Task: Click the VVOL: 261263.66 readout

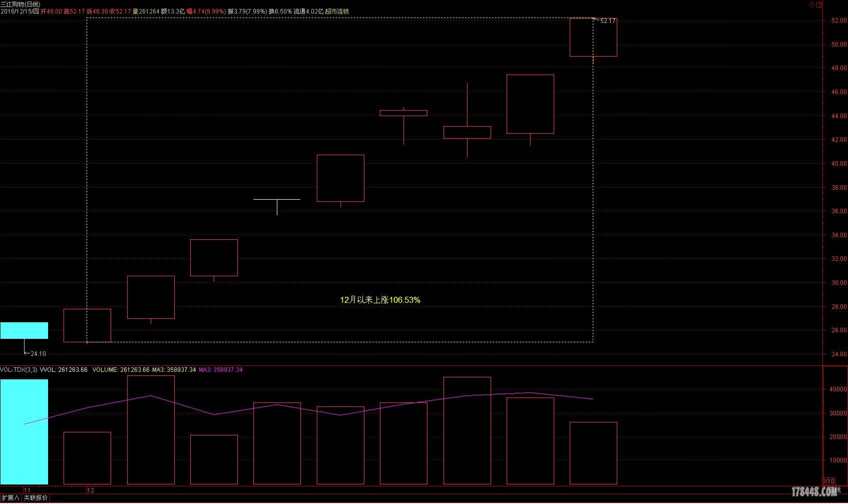Action: pyautogui.click(x=64, y=370)
